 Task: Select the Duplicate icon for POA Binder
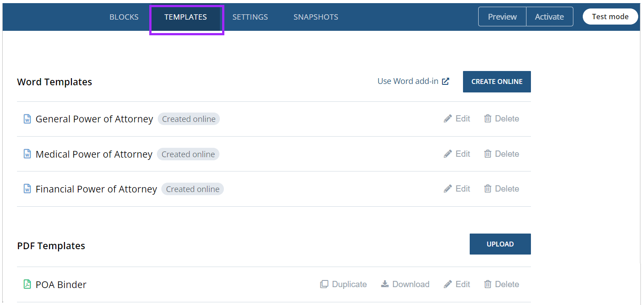(324, 284)
